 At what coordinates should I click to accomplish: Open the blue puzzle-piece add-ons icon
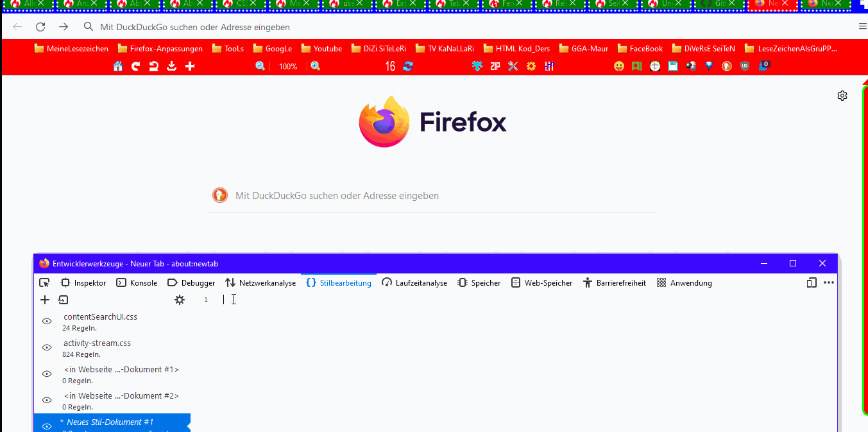tap(477, 66)
